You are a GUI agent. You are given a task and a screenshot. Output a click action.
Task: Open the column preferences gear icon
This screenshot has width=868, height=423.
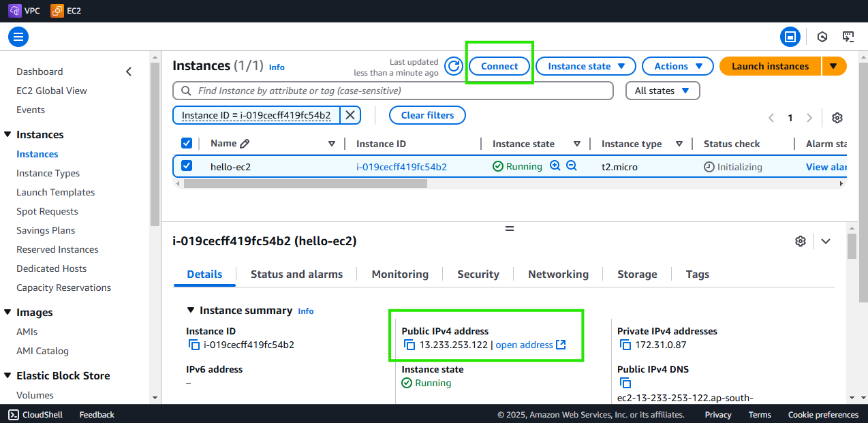pos(837,117)
